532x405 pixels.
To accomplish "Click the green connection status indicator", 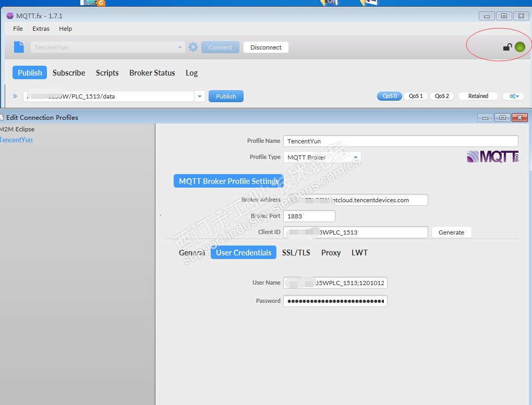I will point(520,47).
